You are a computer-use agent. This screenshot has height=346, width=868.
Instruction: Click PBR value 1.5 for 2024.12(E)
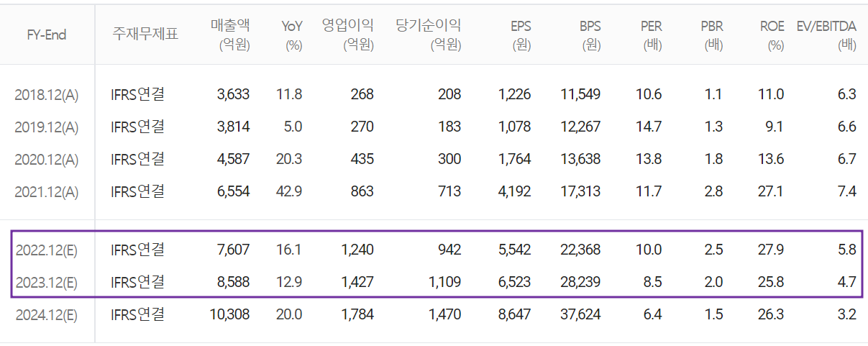[714, 315]
